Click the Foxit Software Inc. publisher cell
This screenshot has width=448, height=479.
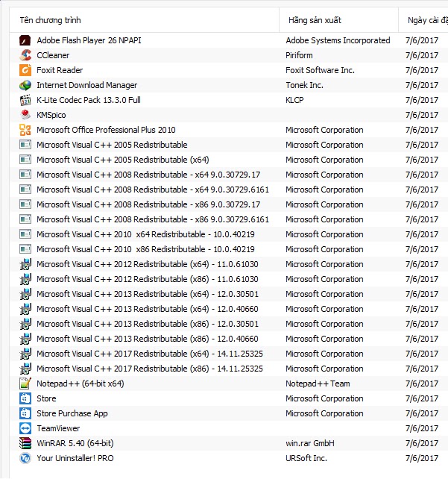(x=320, y=70)
